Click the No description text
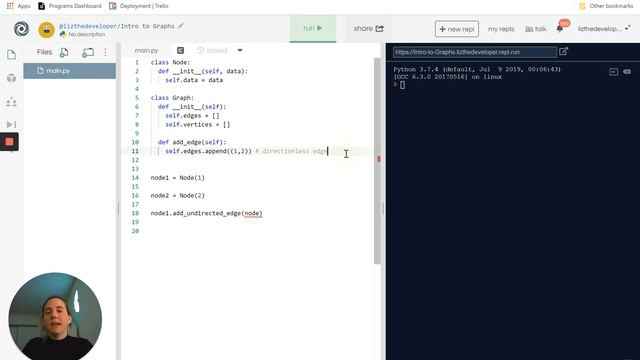640x360 pixels. click(x=87, y=34)
